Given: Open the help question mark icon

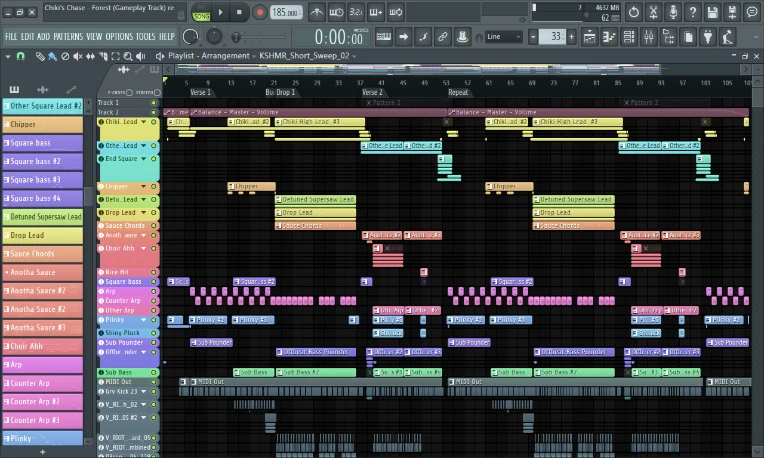Looking at the screenshot, I should [x=693, y=12].
